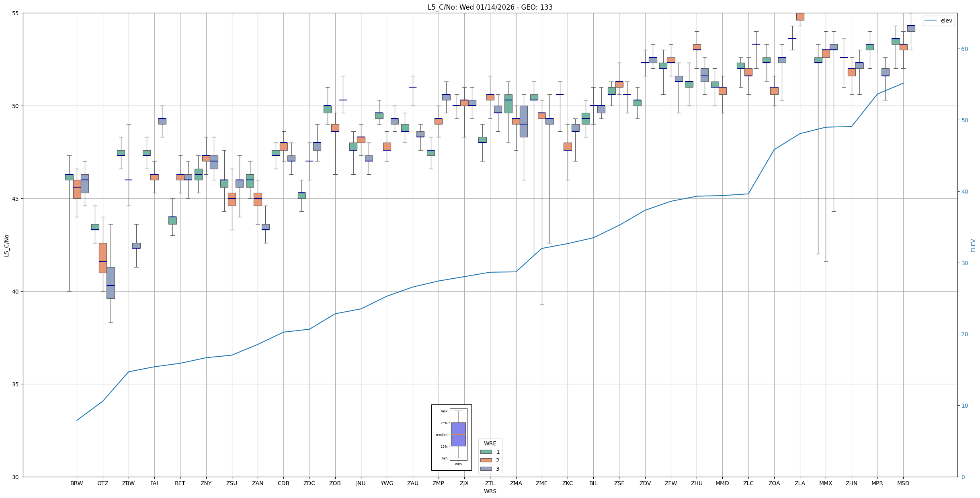Screen dimensions: 980x498
Task: Click the BRW station label on x-axis
Action: (x=76, y=483)
